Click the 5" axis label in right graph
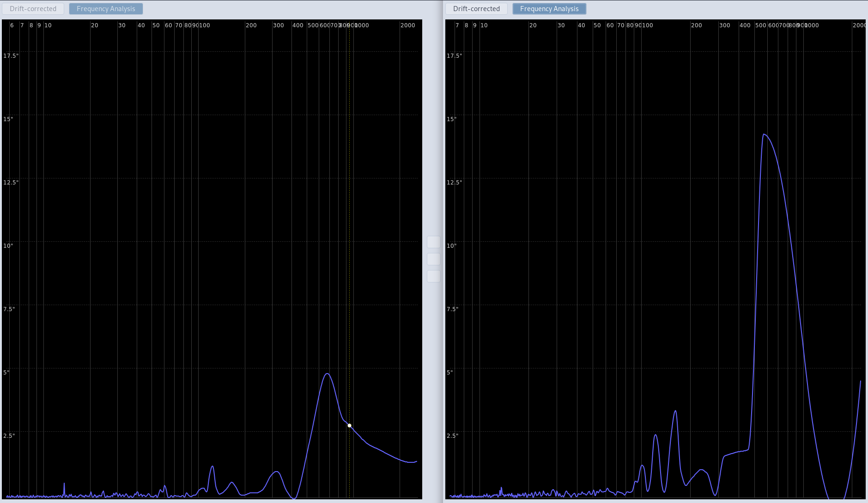 tap(450, 373)
